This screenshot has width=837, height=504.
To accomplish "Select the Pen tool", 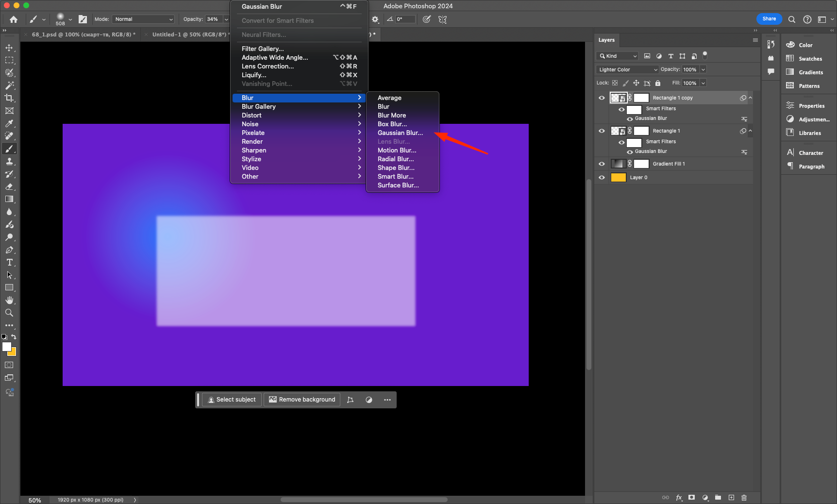I will [x=9, y=250].
